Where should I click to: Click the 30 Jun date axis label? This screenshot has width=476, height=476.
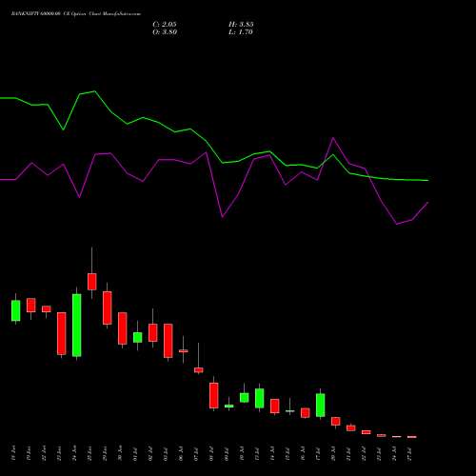pos(120,454)
